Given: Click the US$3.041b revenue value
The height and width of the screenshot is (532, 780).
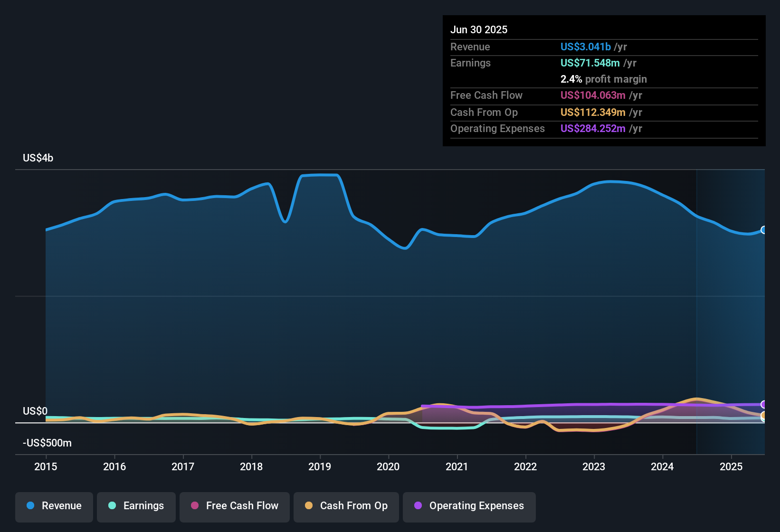Looking at the screenshot, I should coord(586,47).
